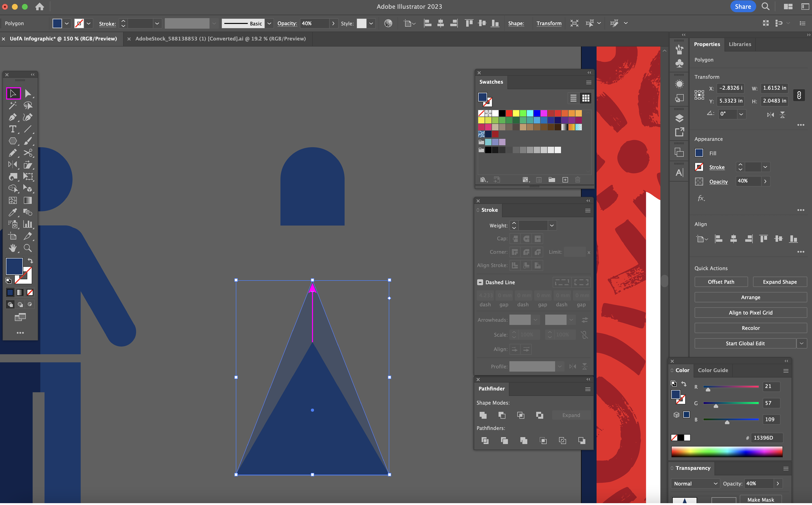The width and height of the screenshot is (812, 505).
Task: Open the AdobeStock_588138853 document tab
Action: [x=220, y=39]
